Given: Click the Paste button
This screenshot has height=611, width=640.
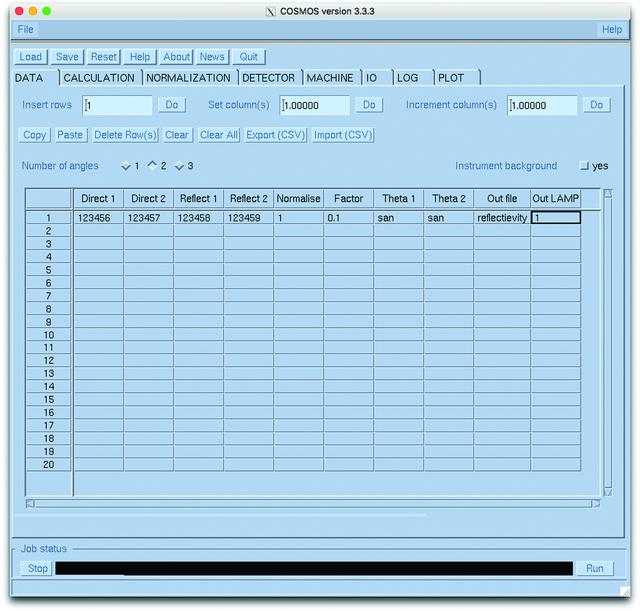Looking at the screenshot, I should point(70,135).
